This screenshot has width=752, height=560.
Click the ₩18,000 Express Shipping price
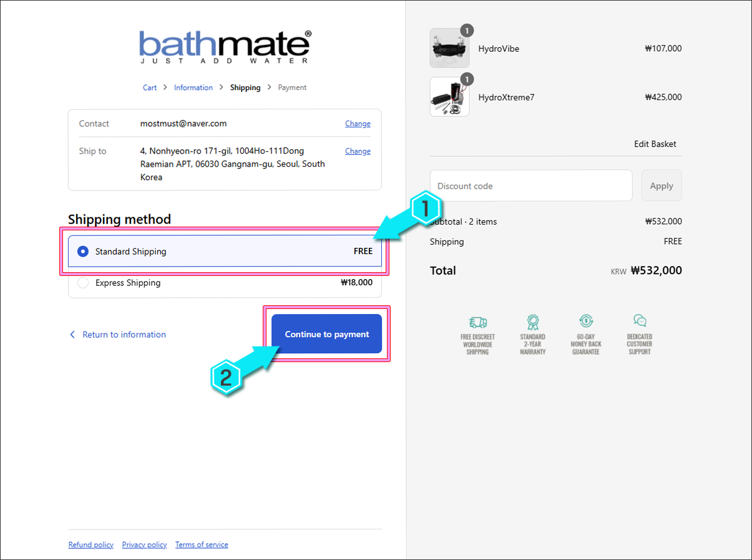click(x=357, y=283)
